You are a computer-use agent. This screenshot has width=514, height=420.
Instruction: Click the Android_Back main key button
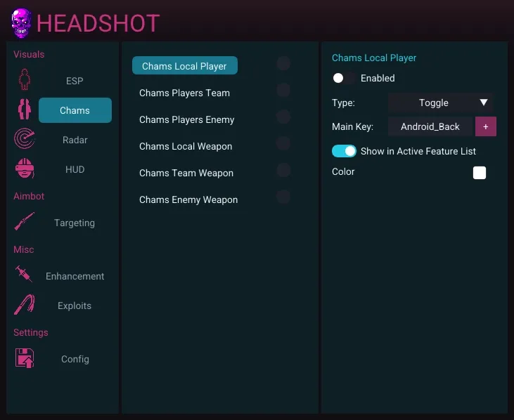coord(430,126)
